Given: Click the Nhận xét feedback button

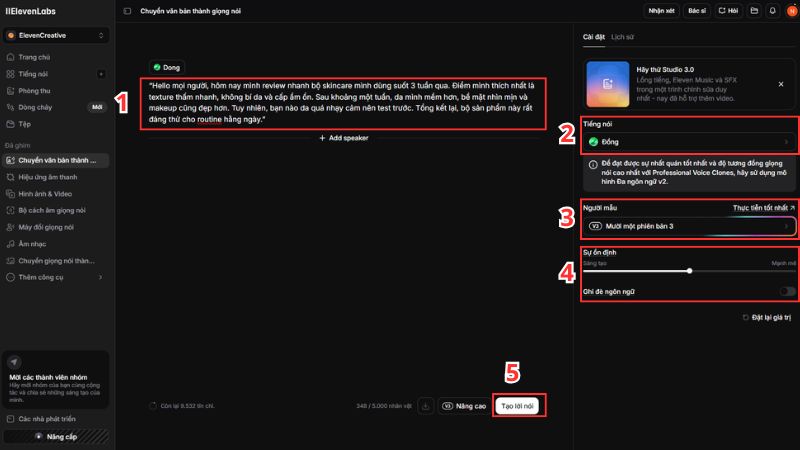Looking at the screenshot, I should coord(661,11).
